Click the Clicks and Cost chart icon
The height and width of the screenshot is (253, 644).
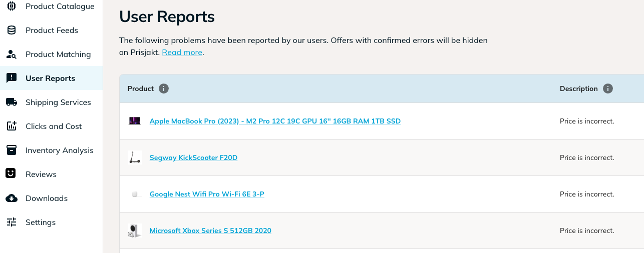pyautogui.click(x=12, y=126)
